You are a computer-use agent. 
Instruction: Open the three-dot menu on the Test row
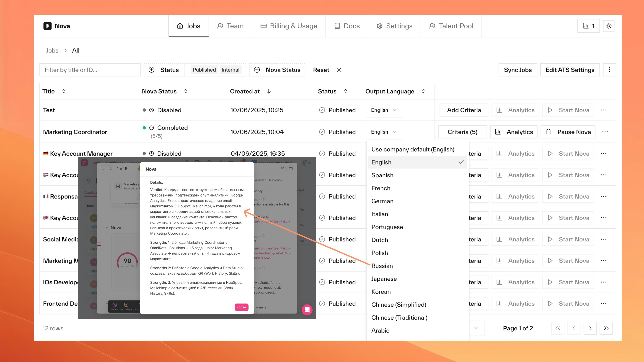[x=604, y=110]
